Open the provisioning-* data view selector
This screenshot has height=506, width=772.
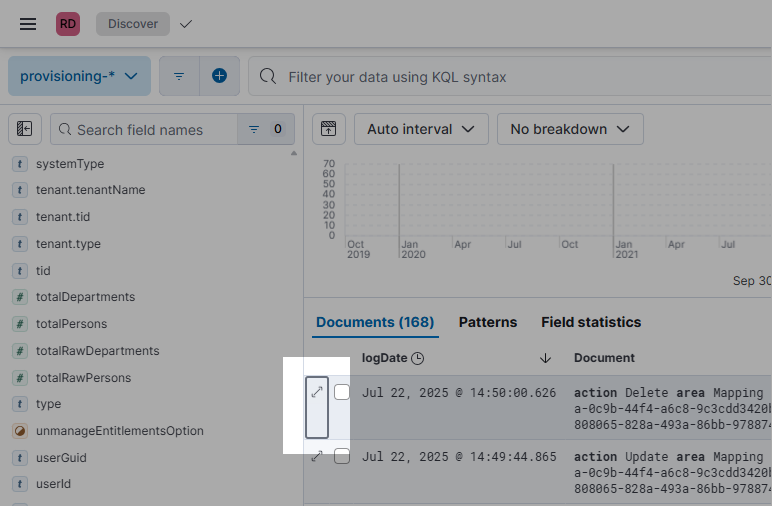[x=79, y=76]
